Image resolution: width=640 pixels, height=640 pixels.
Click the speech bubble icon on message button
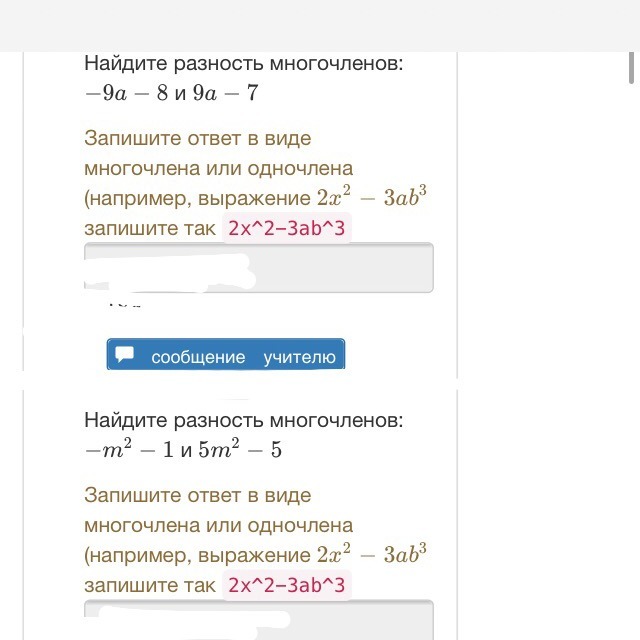[125, 355]
